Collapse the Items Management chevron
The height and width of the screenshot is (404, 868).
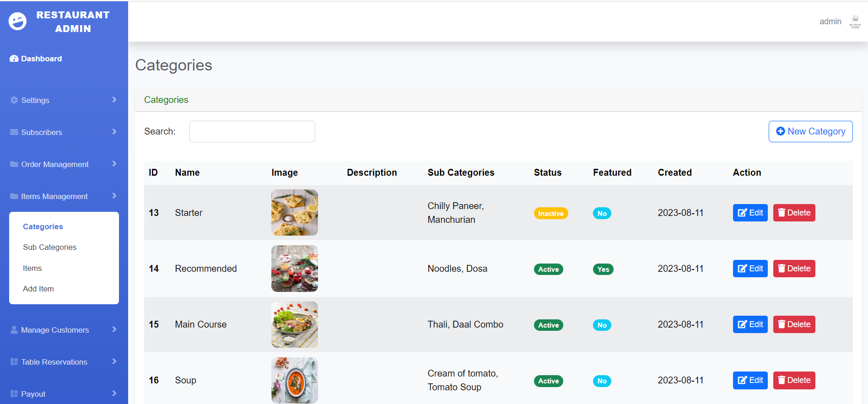click(x=114, y=196)
